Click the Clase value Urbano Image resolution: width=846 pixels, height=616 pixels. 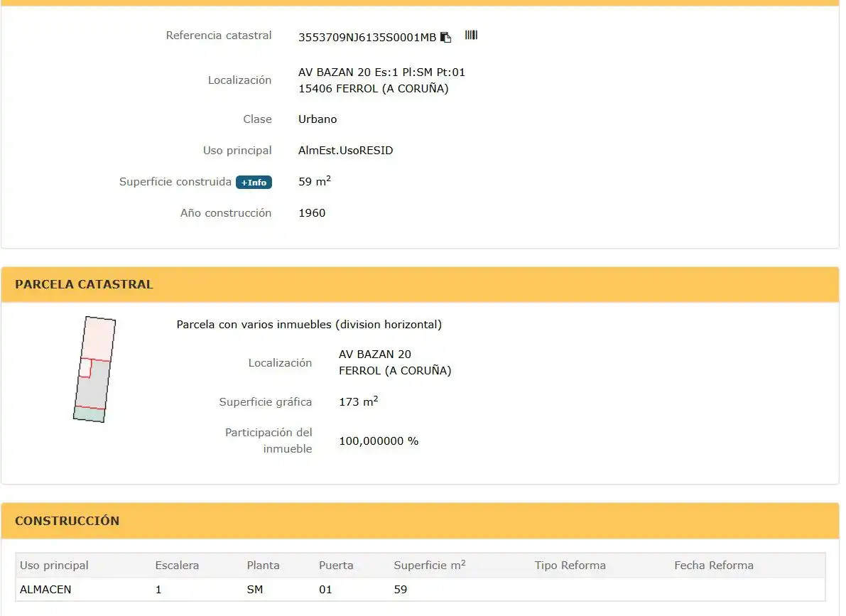coord(318,119)
